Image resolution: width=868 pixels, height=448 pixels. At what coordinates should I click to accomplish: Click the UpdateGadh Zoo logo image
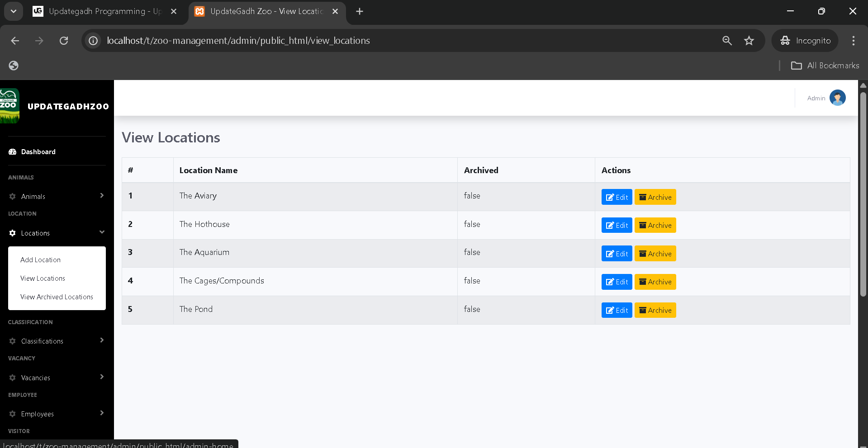[9, 106]
